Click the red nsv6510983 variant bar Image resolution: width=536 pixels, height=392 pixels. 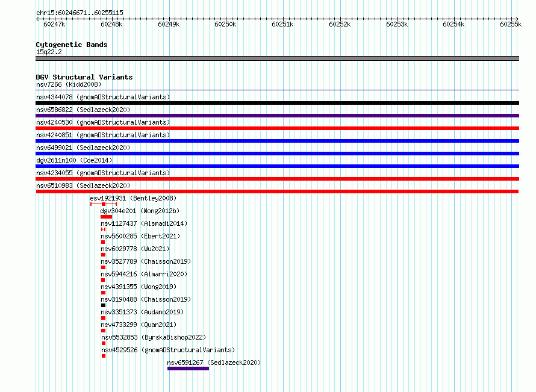[x=277, y=191]
